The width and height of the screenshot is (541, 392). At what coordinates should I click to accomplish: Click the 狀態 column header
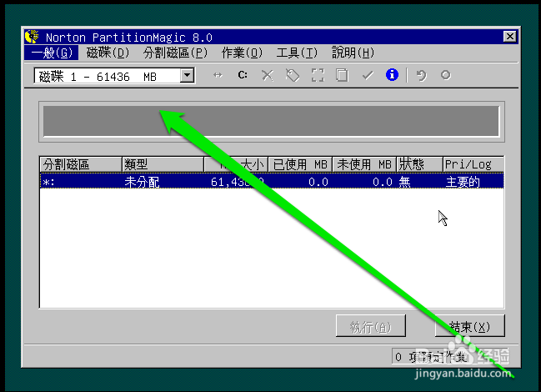click(x=419, y=164)
